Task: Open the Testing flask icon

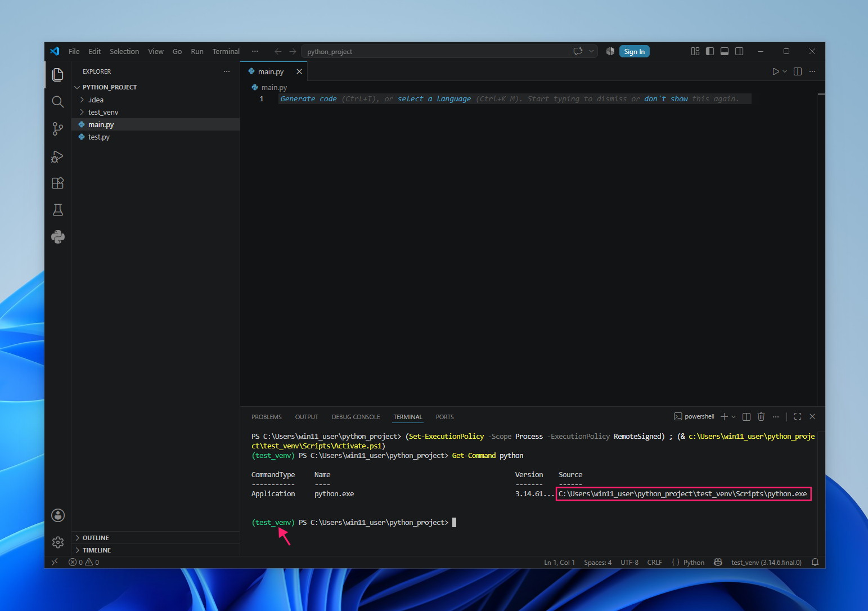Action: point(57,210)
